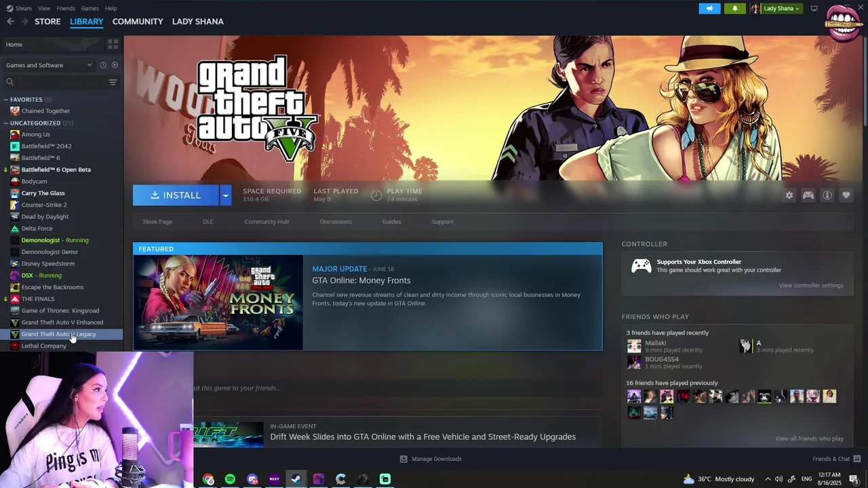Open GTA Online: Money Fronts headline
The width and height of the screenshot is (868, 488).
coord(361,281)
